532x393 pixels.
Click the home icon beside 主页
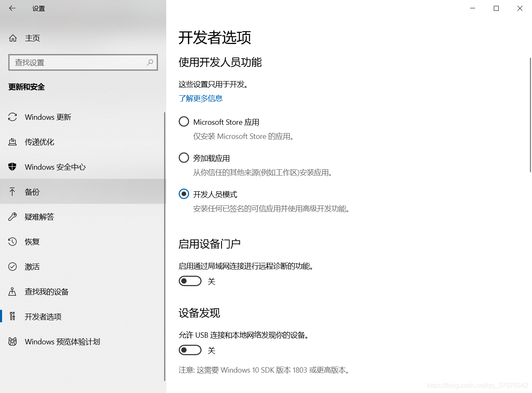coord(13,38)
